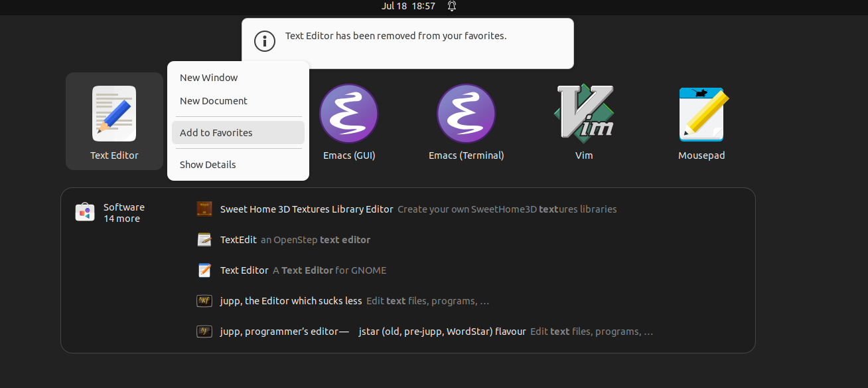Open the Text Editor app icon
Image resolution: width=868 pixels, height=388 pixels.
point(114,114)
